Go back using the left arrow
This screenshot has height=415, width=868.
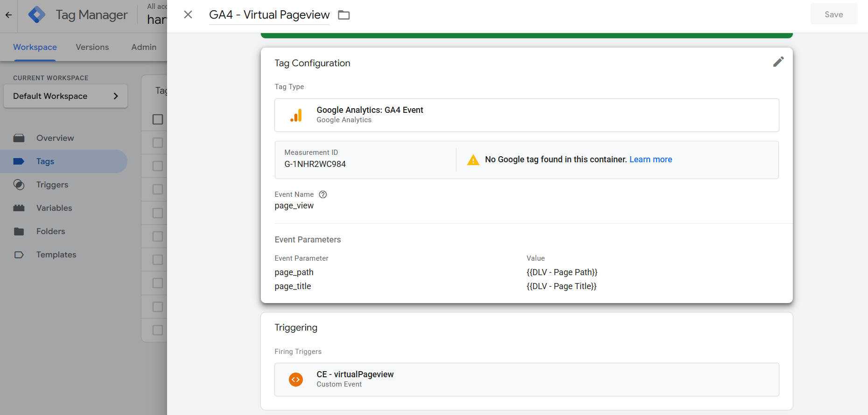click(8, 15)
